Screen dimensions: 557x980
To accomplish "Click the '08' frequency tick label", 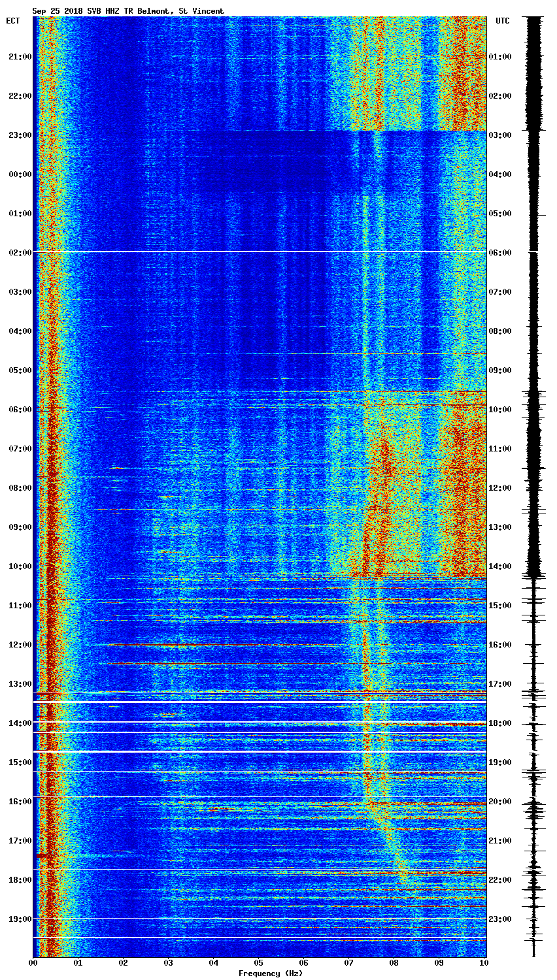I will tap(394, 963).
